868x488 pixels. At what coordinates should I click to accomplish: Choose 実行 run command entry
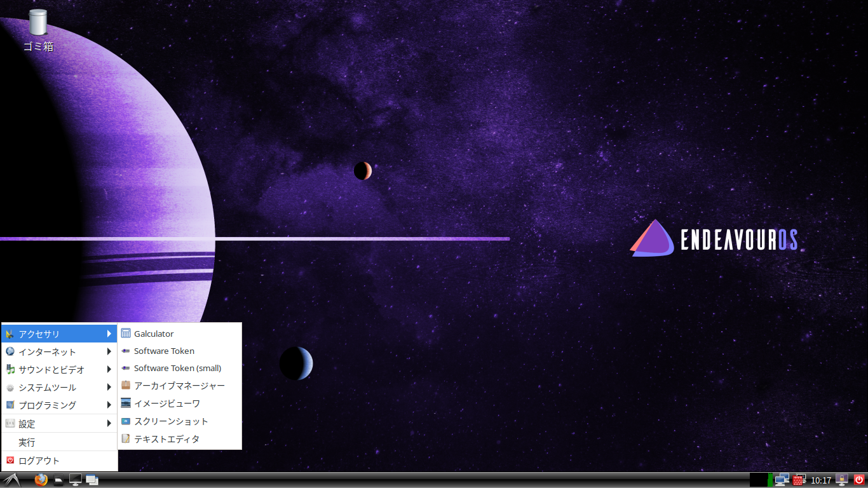59,442
